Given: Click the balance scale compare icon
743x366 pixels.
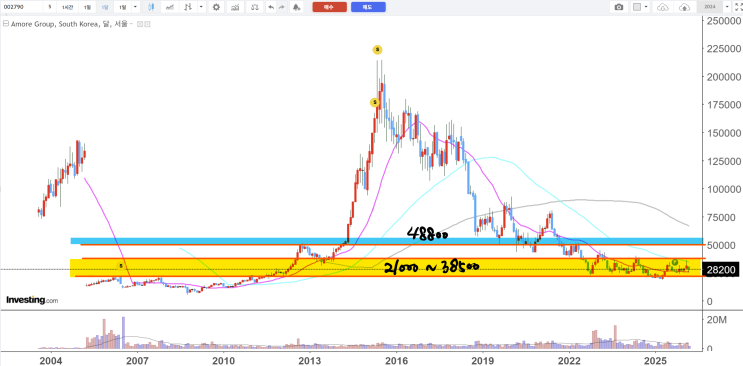Looking at the screenshot, I should pyautogui.click(x=255, y=7).
